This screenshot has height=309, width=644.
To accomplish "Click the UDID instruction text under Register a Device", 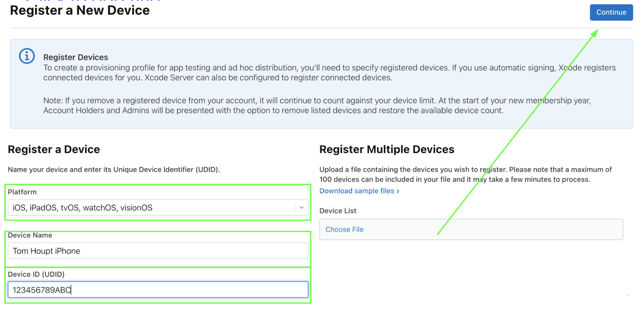I will click(114, 170).
